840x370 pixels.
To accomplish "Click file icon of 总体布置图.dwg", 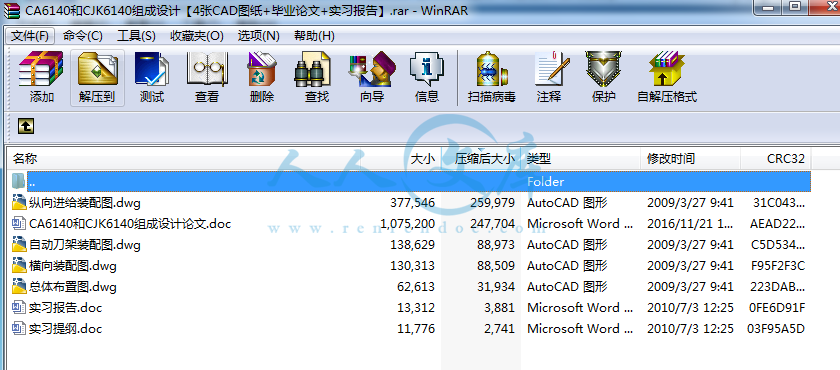I will click(19, 286).
